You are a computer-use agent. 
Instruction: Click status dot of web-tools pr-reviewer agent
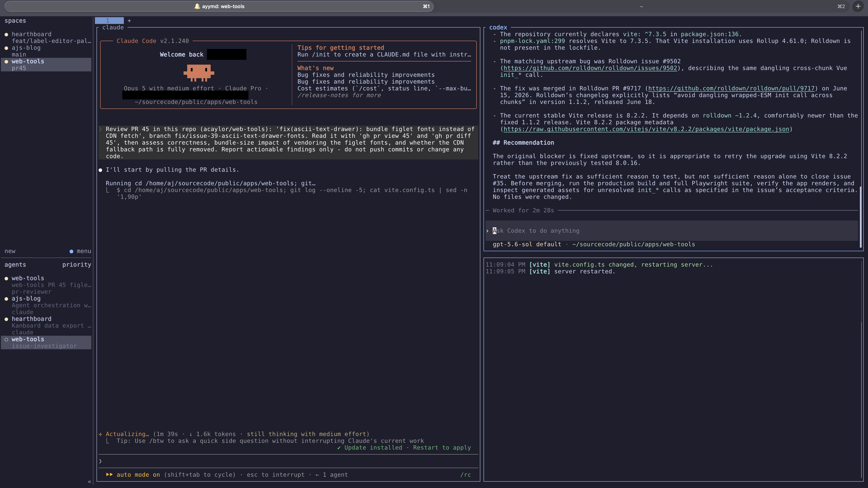[x=6, y=279]
